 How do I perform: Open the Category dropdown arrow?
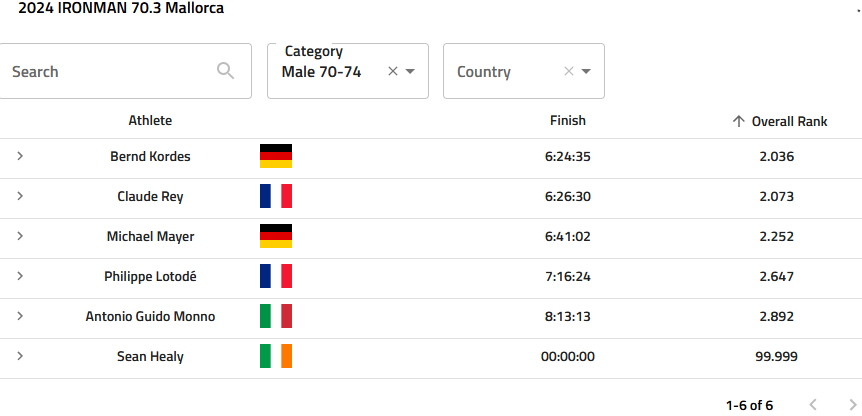(x=410, y=71)
